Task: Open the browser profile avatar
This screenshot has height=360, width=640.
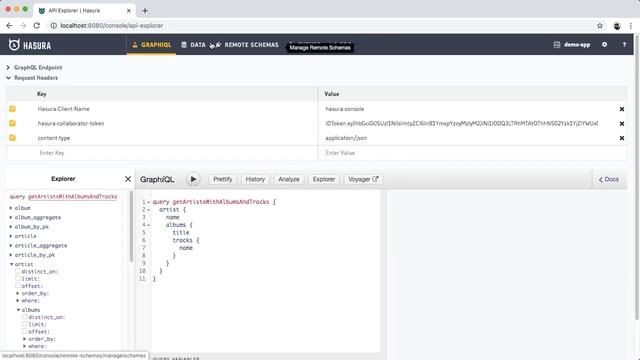Action: (x=617, y=26)
